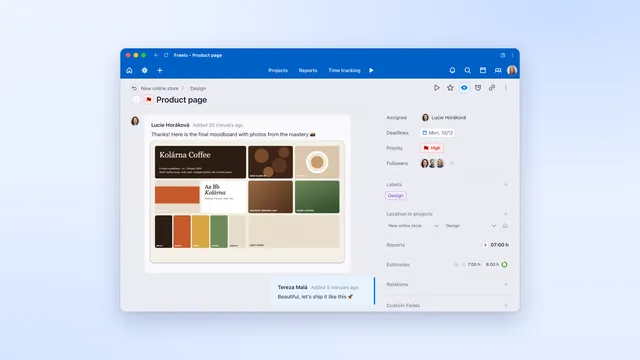
Task: Click the reminder alarm-clock icon
Action: 478,88
